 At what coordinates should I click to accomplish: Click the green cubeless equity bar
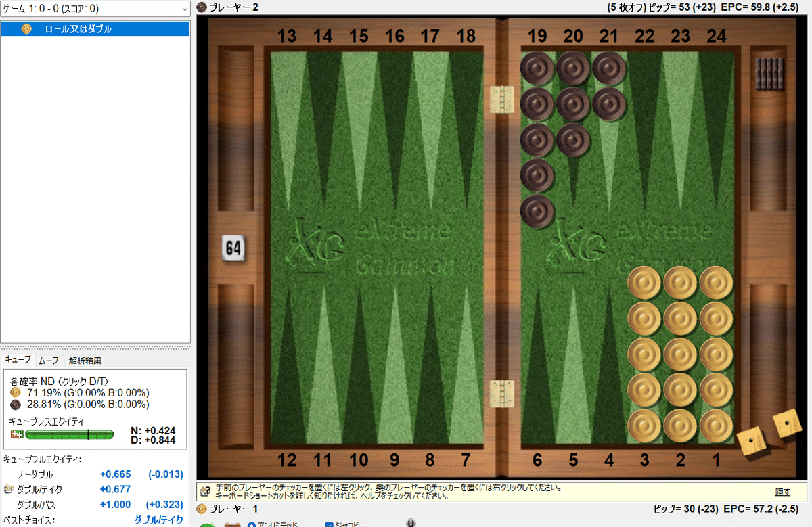coord(70,434)
